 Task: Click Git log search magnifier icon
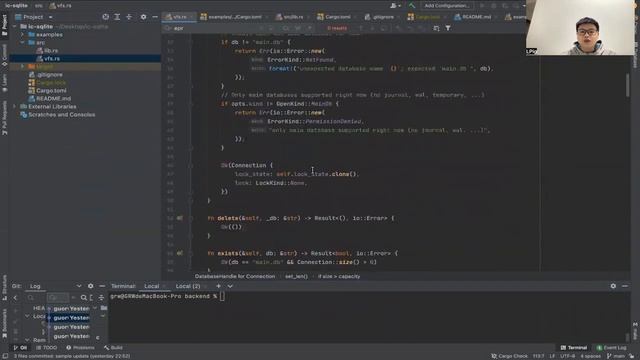click(x=83, y=298)
